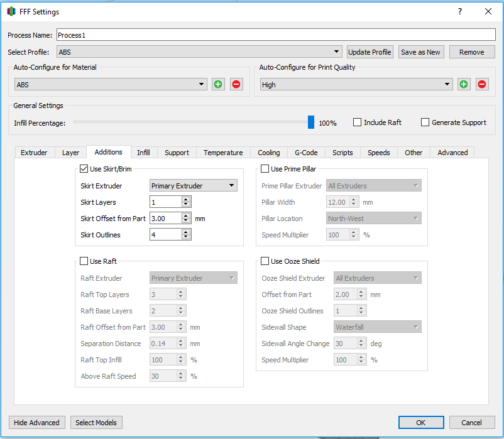Open the Pillar Location dropdown
504x439 pixels.
374,219
